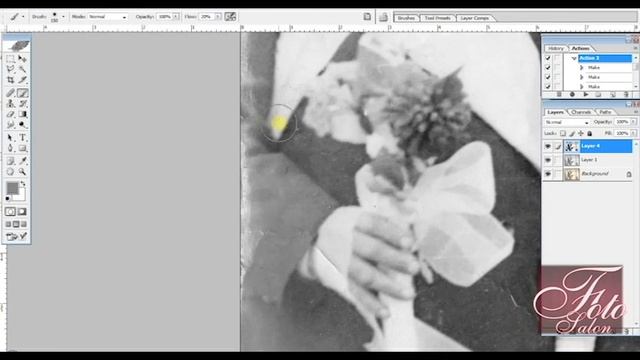The width and height of the screenshot is (640, 360).
Task: Open the layer blend mode dropdown
Action: coord(567,122)
